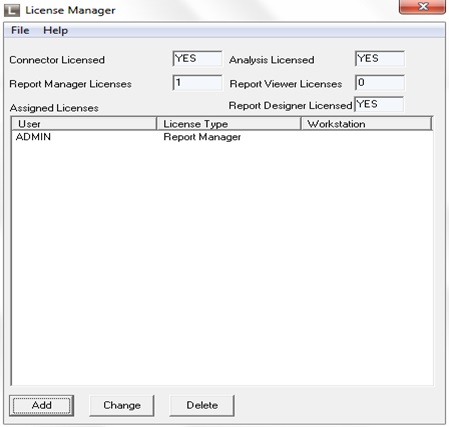Image resolution: width=449 pixels, height=427 pixels.
Task: Click the Assigned Licenses label
Action: pos(54,108)
